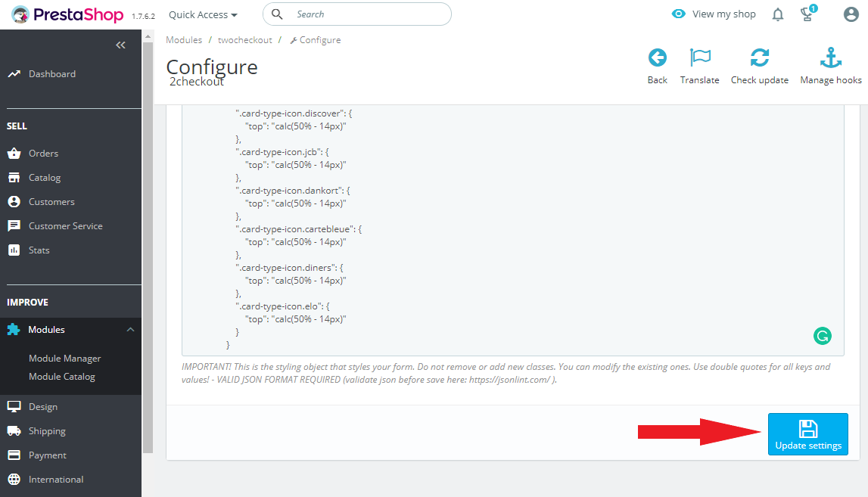The width and height of the screenshot is (868, 497).
Task: Click the ".card-type-icon.discover" line
Action: (x=294, y=113)
